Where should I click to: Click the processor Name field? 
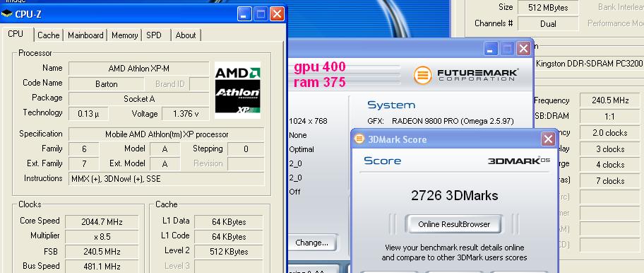139,68
